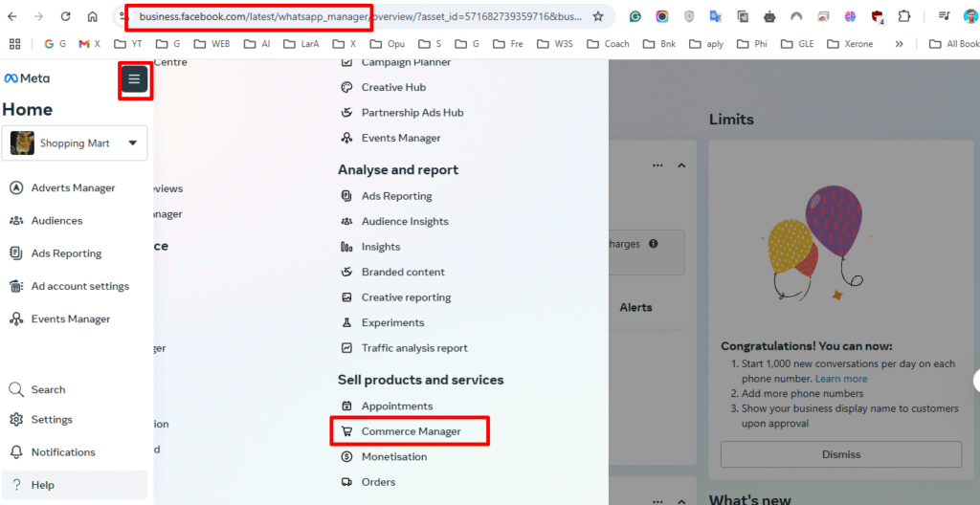The image size is (980, 505).
Task: Click the Experiments flask icon
Action: click(x=346, y=322)
